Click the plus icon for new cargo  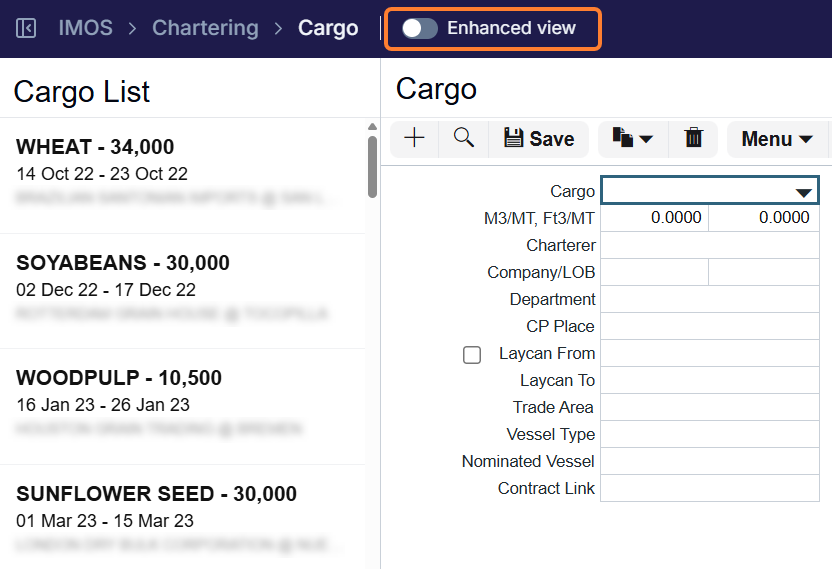coord(414,139)
